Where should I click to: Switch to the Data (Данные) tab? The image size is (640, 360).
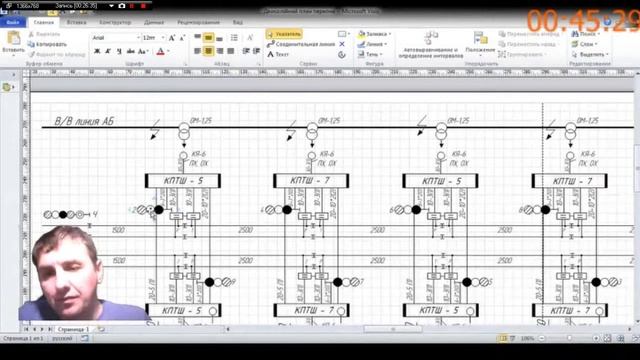(x=154, y=22)
